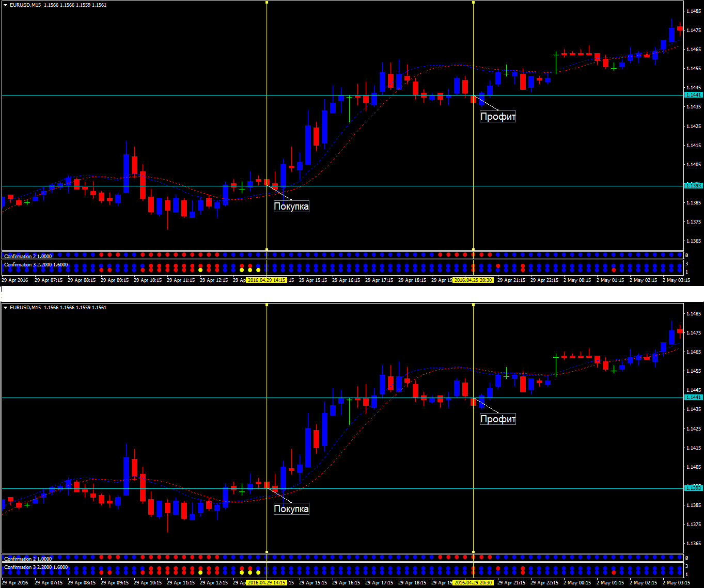Click the 1.1425 price axis value, top chart
This screenshot has width=704, height=588.
point(694,126)
